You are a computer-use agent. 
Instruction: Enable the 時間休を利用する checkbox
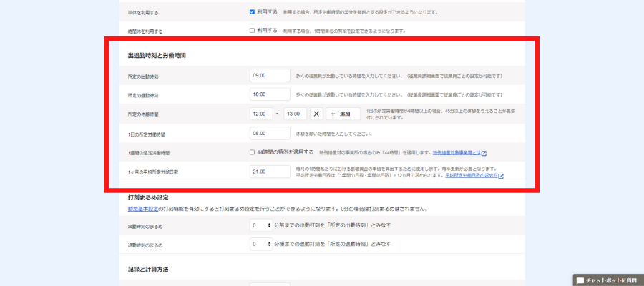252,31
